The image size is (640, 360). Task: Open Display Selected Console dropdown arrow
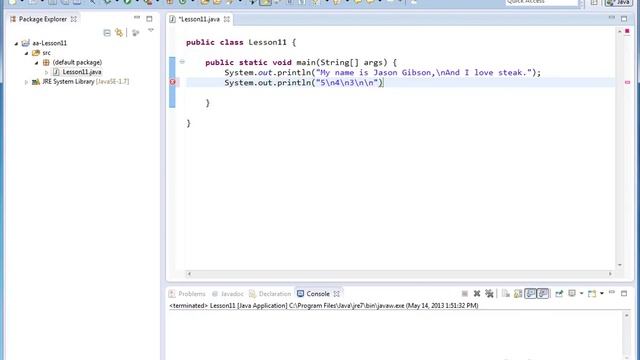point(581,293)
